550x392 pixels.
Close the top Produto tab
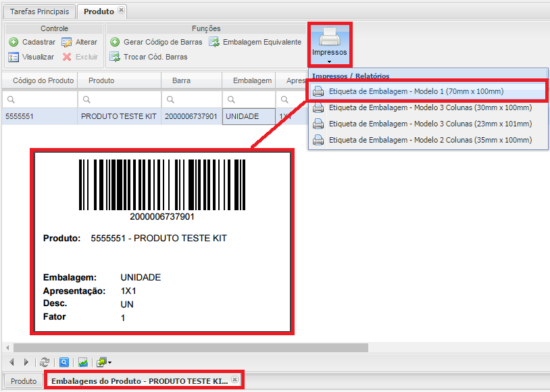121,10
